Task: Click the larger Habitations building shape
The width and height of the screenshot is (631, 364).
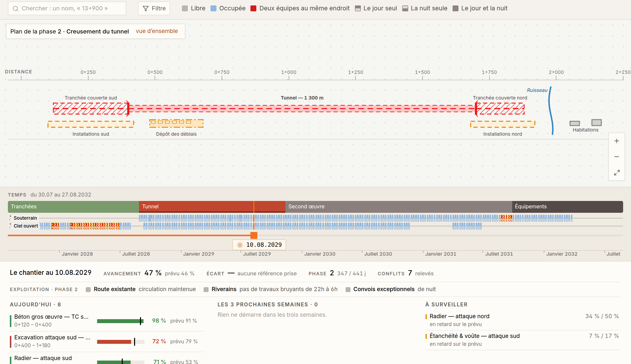Action: tap(596, 122)
